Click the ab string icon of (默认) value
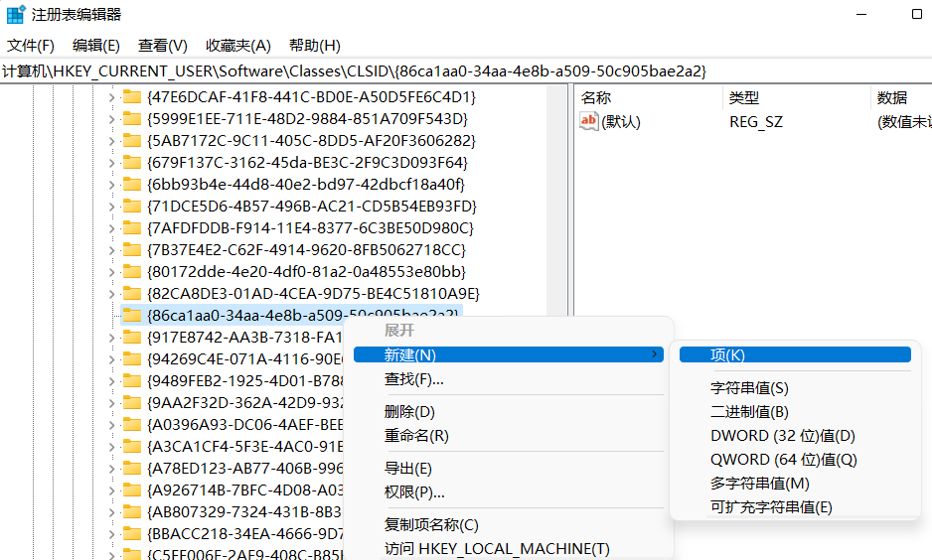The width and height of the screenshot is (932, 560). click(x=588, y=121)
